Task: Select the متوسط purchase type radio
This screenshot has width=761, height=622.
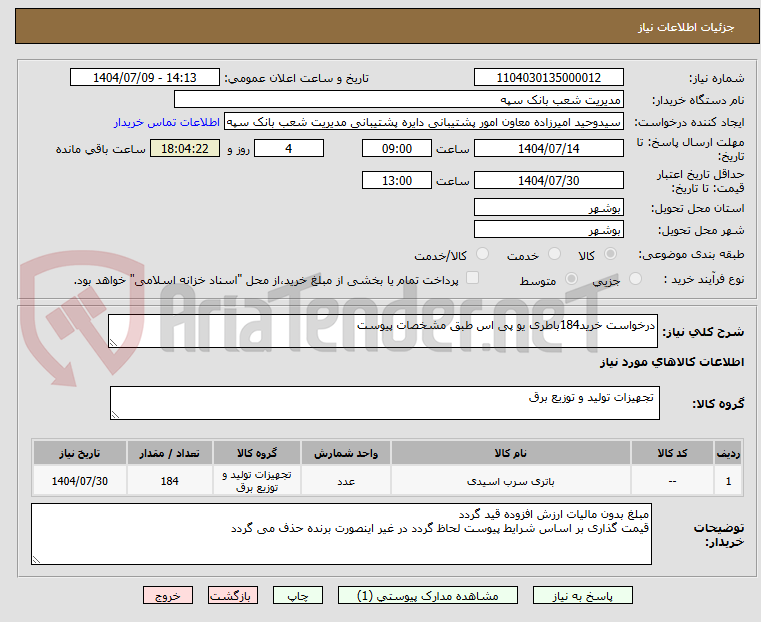Action: [572, 279]
